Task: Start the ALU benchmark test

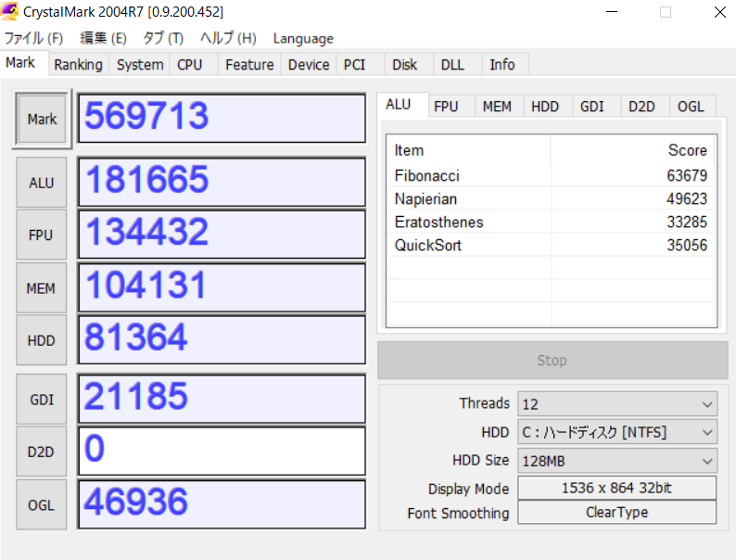Action: pos(42,183)
